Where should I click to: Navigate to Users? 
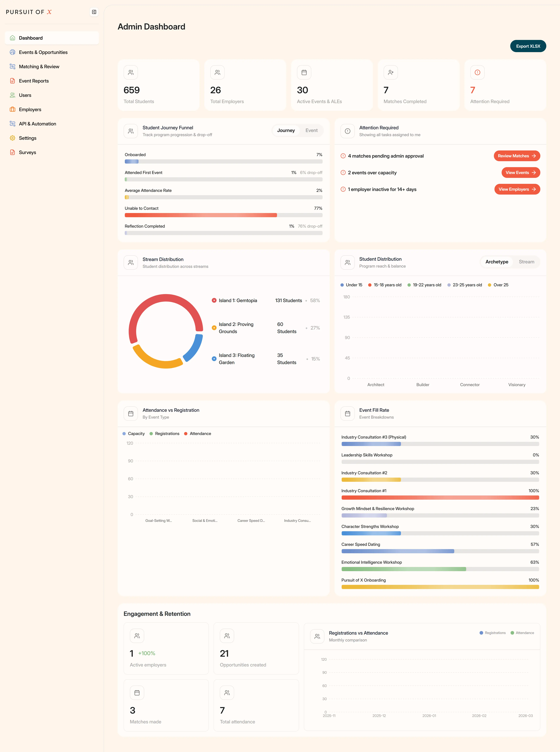52,95
